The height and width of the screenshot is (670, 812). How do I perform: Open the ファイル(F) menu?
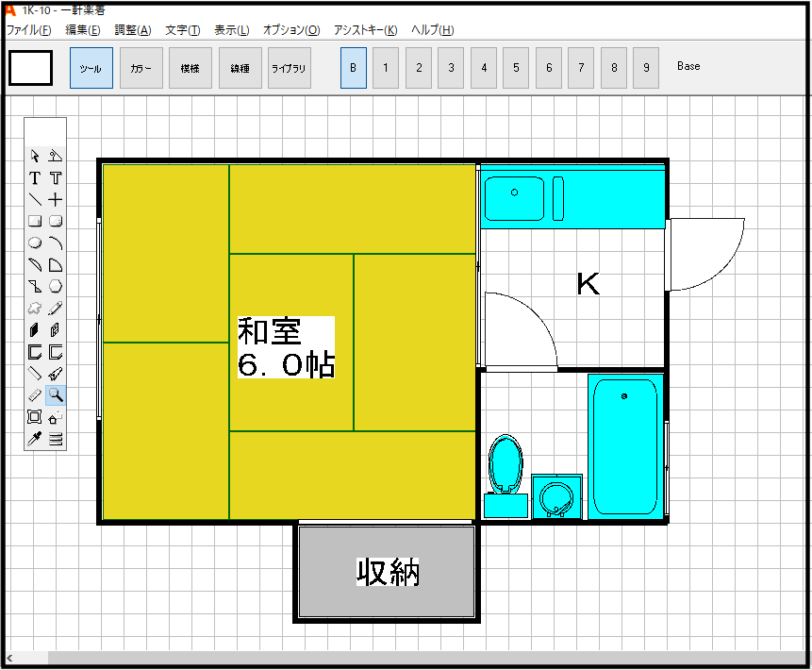click(x=29, y=30)
